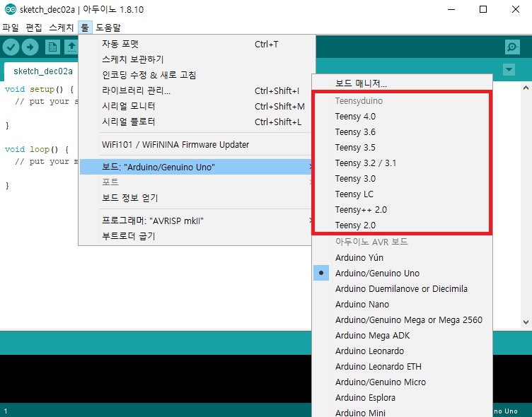Select Arduino/Genuino Mega or Mega 2560
The width and height of the screenshot is (532, 417).
(402, 320)
